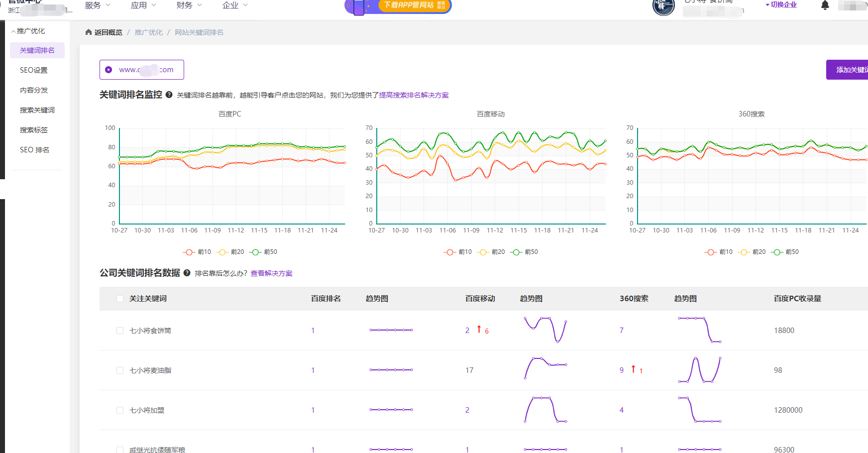Click the 七小将麦油脂 trend chart thumbnail
The height and width of the screenshot is (453, 868).
[x=391, y=370]
